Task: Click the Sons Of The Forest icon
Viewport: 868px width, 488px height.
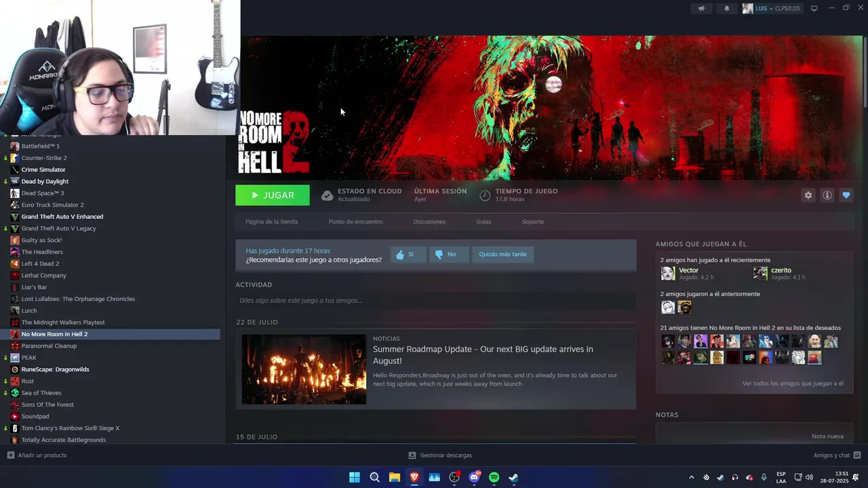Action: pyautogui.click(x=15, y=405)
